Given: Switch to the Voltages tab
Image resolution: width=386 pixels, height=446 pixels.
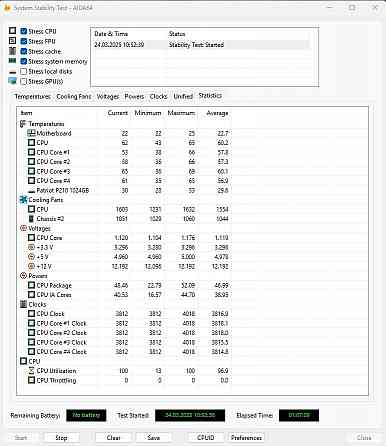Looking at the screenshot, I should [108, 96].
